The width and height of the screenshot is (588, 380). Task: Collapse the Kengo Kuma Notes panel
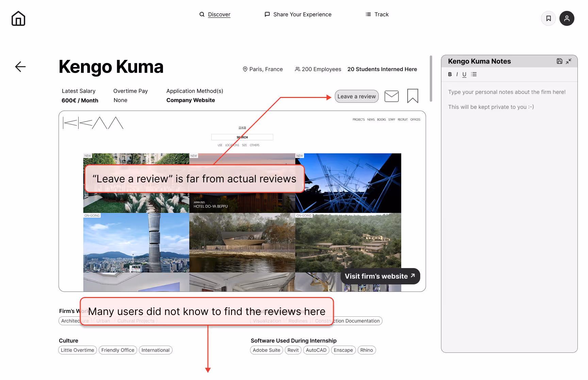point(569,61)
